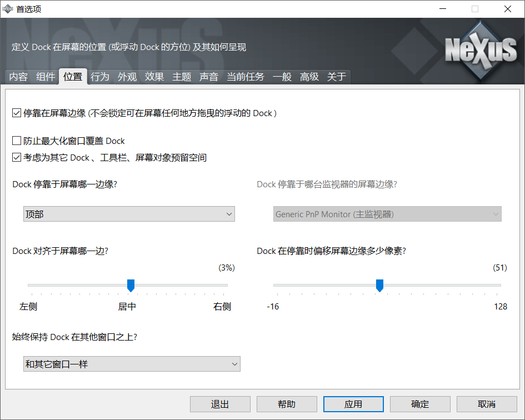Click the 应用 button

[x=353, y=404]
